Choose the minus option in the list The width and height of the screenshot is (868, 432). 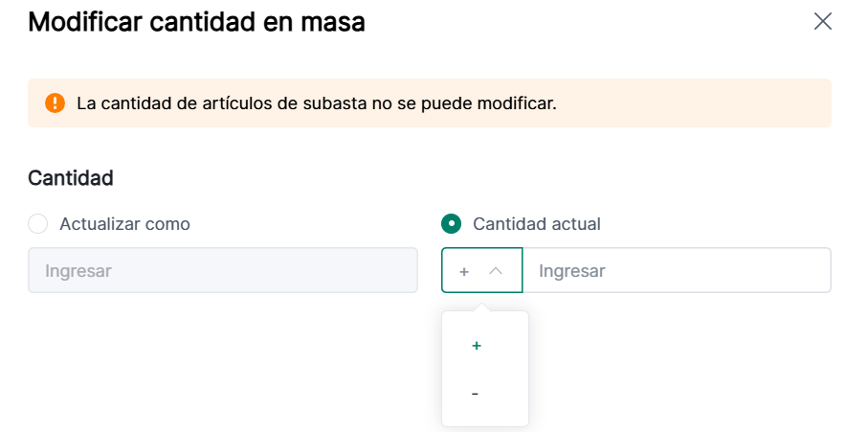click(476, 394)
